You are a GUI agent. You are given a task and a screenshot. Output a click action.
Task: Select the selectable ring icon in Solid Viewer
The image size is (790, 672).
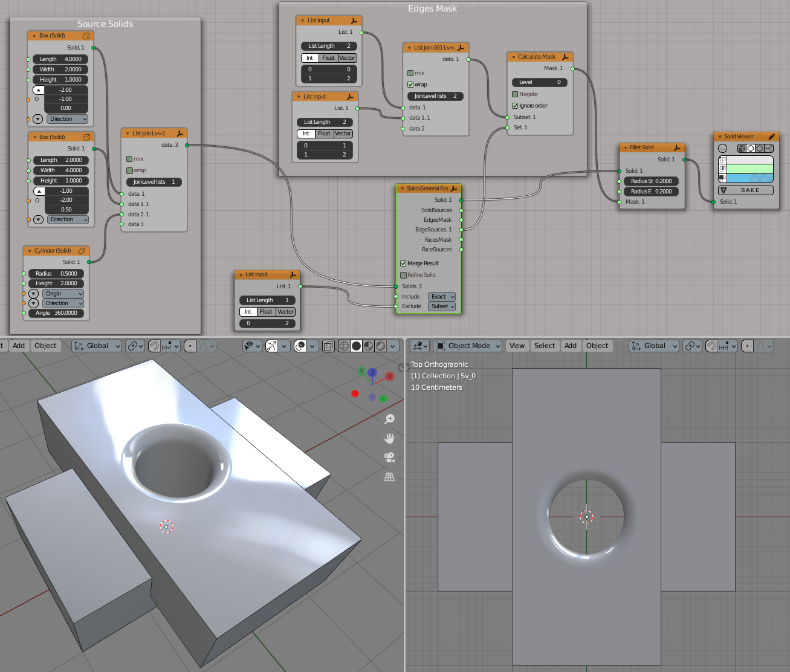click(x=751, y=148)
